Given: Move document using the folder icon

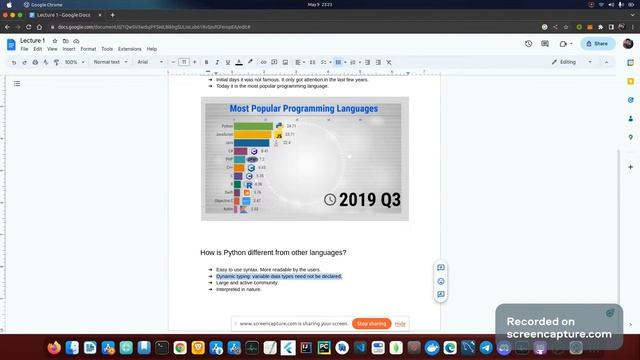Looking at the screenshot, I should pyautogui.click(x=65, y=41).
